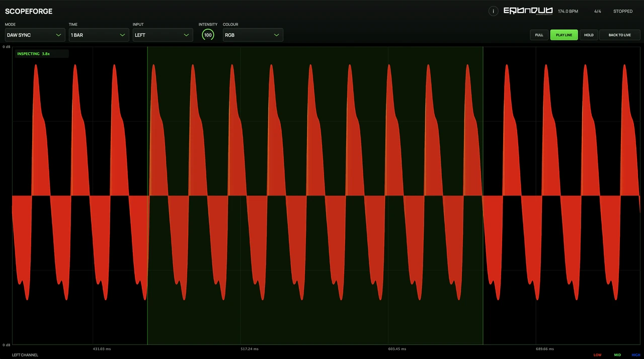The height and width of the screenshot is (359, 644).
Task: Open the MODE dropdown set to DAW SYNC
Action: 35,35
